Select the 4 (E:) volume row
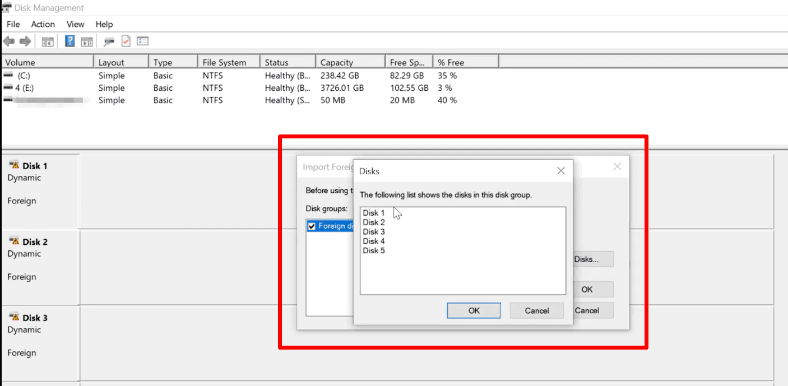The image size is (788, 386). (x=249, y=88)
